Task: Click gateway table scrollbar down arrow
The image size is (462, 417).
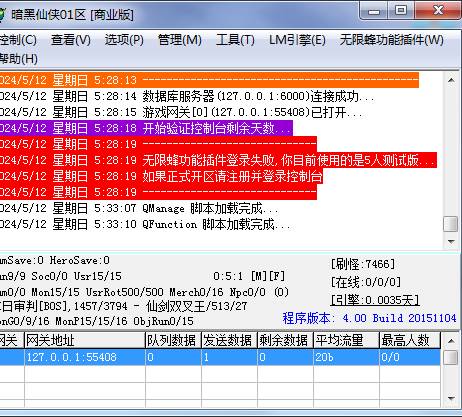Action: [451, 398]
